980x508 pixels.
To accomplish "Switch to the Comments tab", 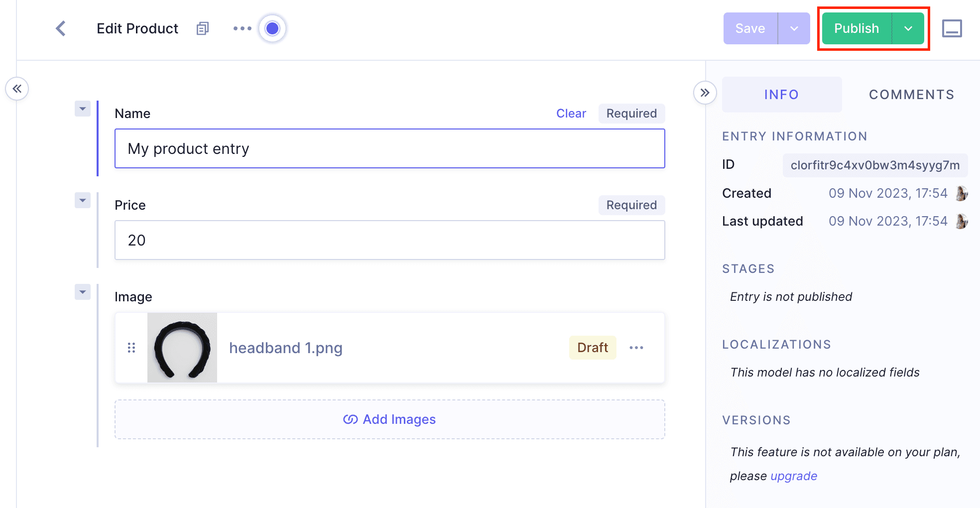I will coord(911,95).
